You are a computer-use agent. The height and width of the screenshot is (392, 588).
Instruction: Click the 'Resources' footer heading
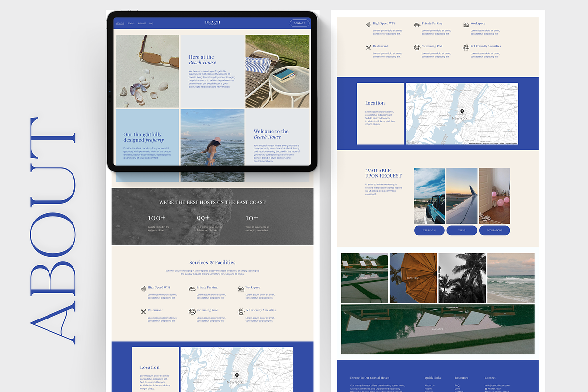click(462, 378)
